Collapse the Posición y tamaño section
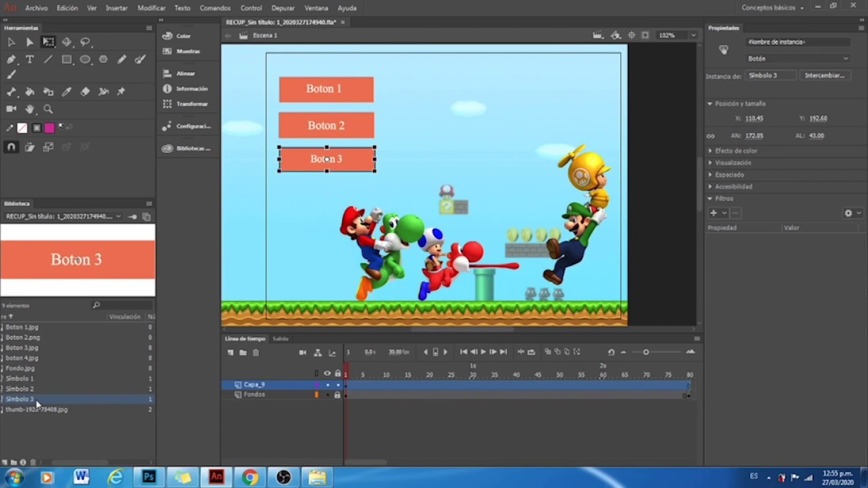This screenshot has width=868, height=488. [710, 104]
